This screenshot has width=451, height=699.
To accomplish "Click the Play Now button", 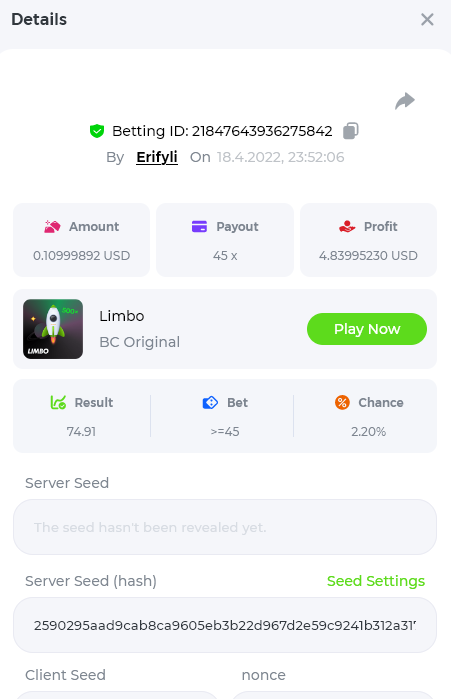I will coord(367,329).
